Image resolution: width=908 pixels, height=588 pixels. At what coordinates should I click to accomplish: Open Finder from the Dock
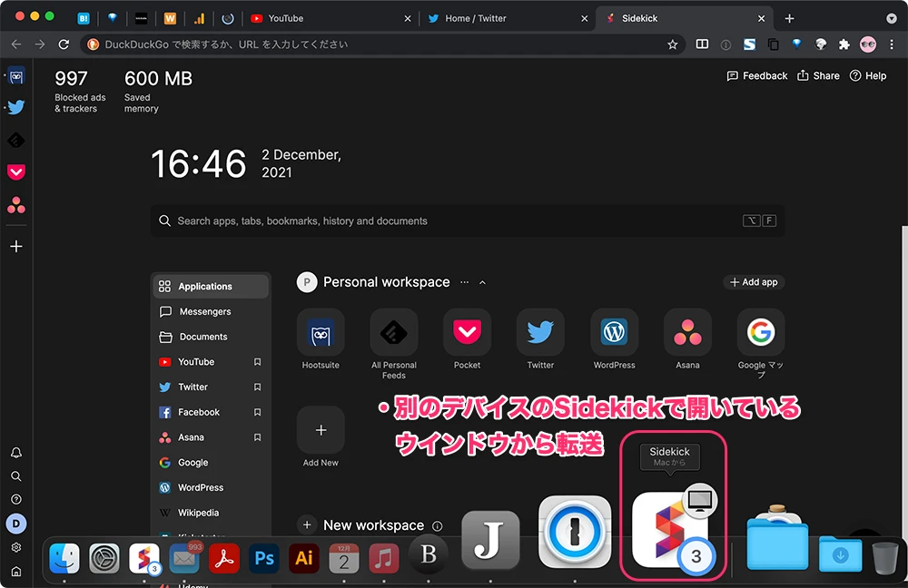tap(64, 558)
